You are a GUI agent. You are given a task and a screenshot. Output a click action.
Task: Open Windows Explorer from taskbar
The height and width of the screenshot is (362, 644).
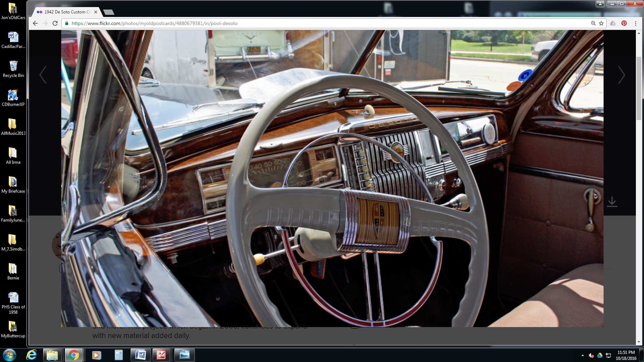point(52,355)
